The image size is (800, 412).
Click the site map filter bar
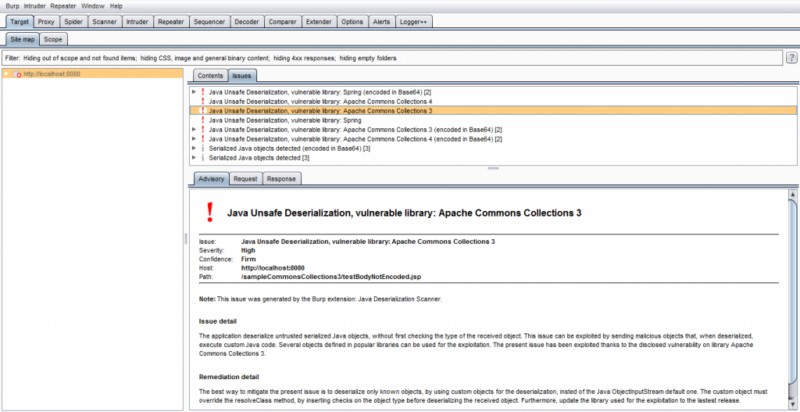click(x=393, y=58)
